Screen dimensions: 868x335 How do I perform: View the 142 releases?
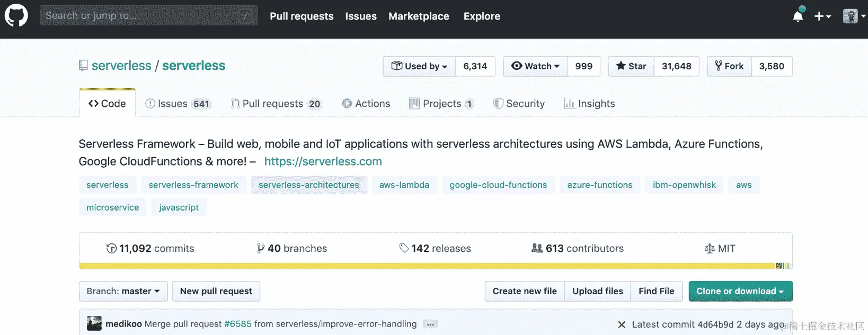pyautogui.click(x=435, y=248)
